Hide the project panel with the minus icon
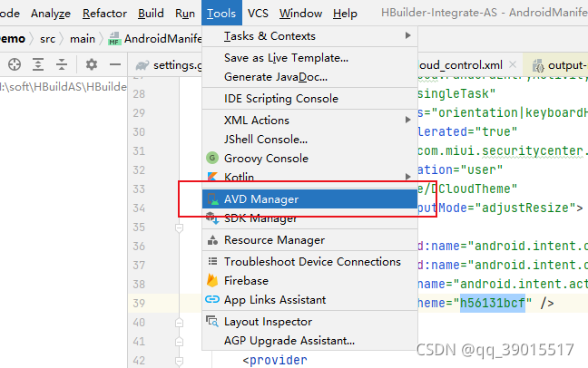This screenshot has width=588, height=368. pyautogui.click(x=115, y=64)
